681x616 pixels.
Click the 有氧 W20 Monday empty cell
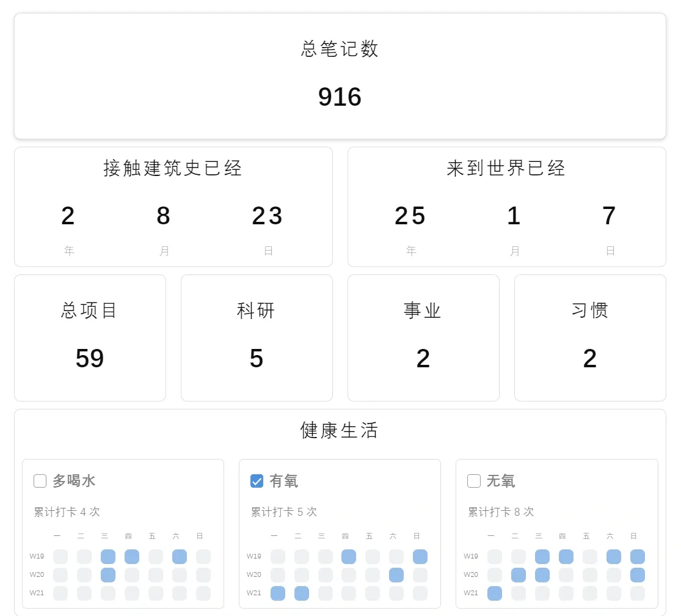point(278,574)
